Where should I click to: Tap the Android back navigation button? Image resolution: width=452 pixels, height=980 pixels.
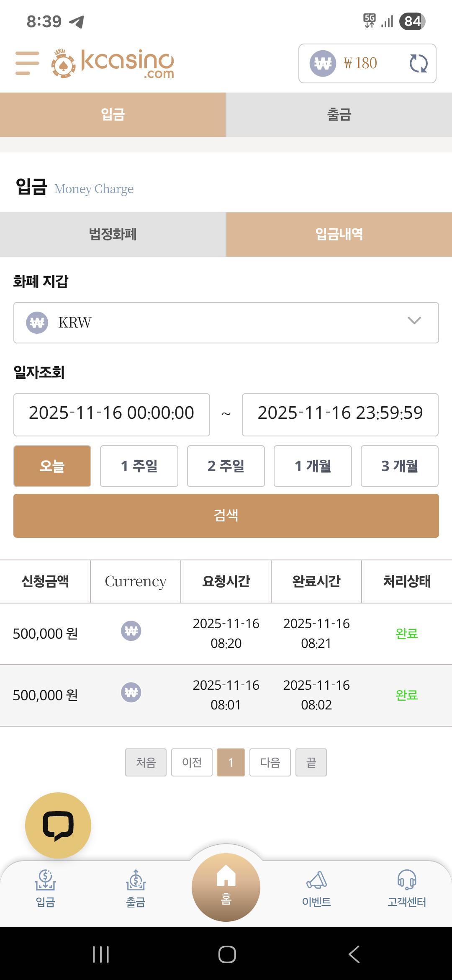[354, 954]
